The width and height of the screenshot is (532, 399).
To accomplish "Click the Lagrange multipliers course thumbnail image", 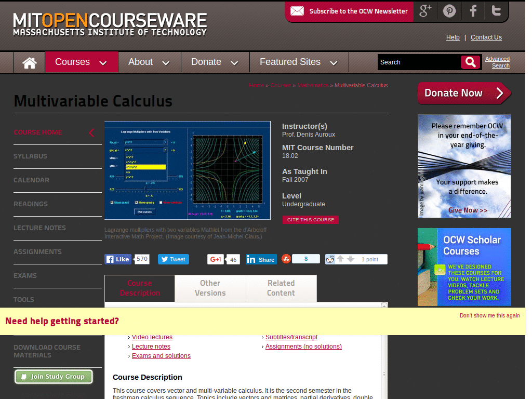I will coord(187,170).
